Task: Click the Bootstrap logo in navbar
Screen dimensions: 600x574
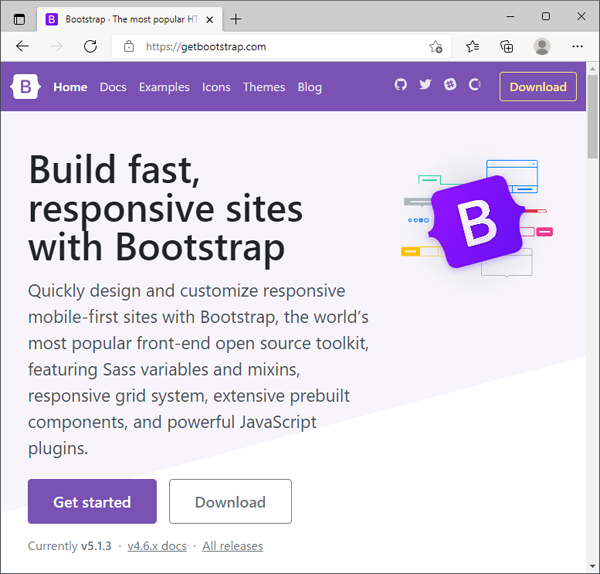Action: coord(25,86)
